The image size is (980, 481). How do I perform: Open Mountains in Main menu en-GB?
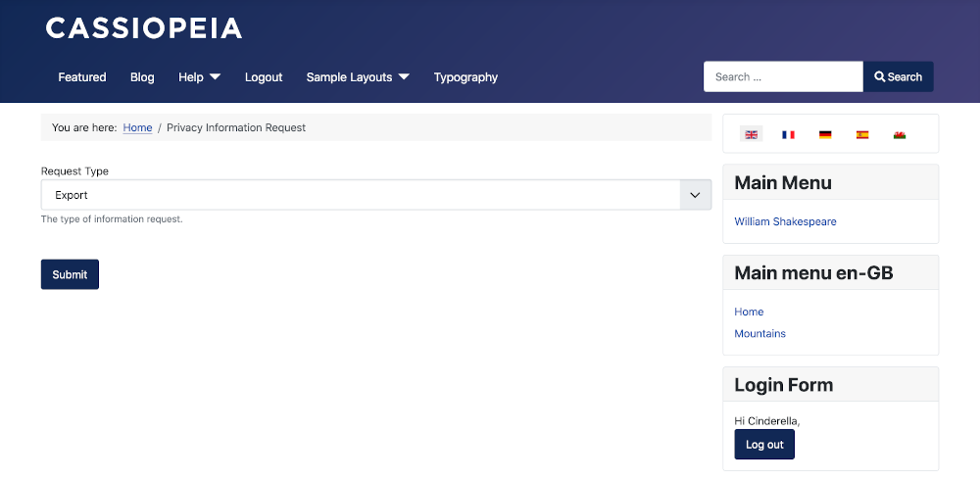coord(759,333)
